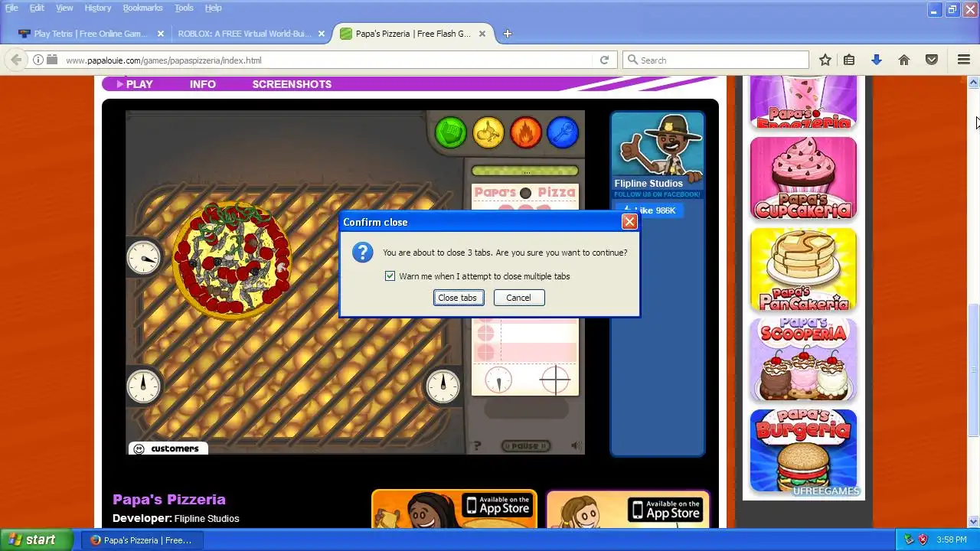Open Papa's Pancakeria game thumbnail
Screen dimensions: 980x551
click(x=803, y=269)
